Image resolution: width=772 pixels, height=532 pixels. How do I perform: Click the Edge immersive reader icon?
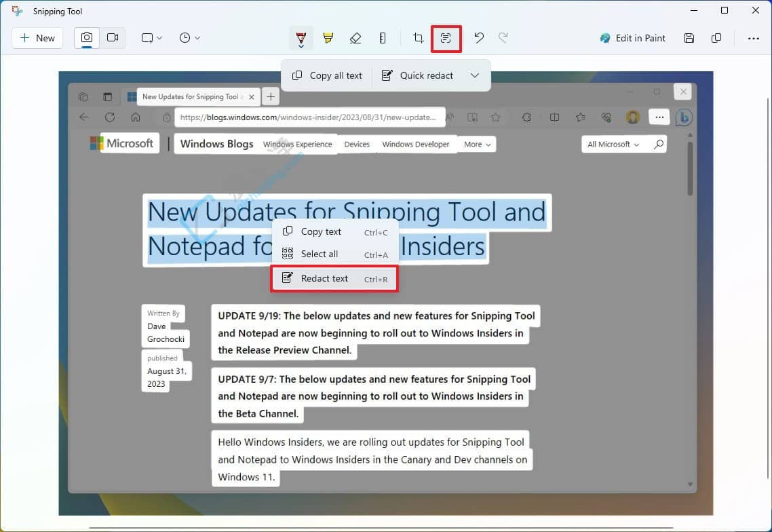pyautogui.click(x=472, y=117)
